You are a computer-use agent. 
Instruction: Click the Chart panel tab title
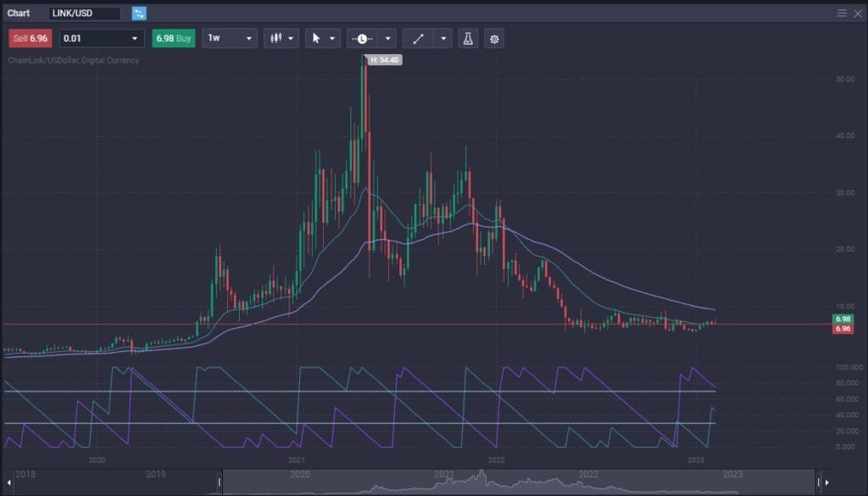[x=19, y=14]
